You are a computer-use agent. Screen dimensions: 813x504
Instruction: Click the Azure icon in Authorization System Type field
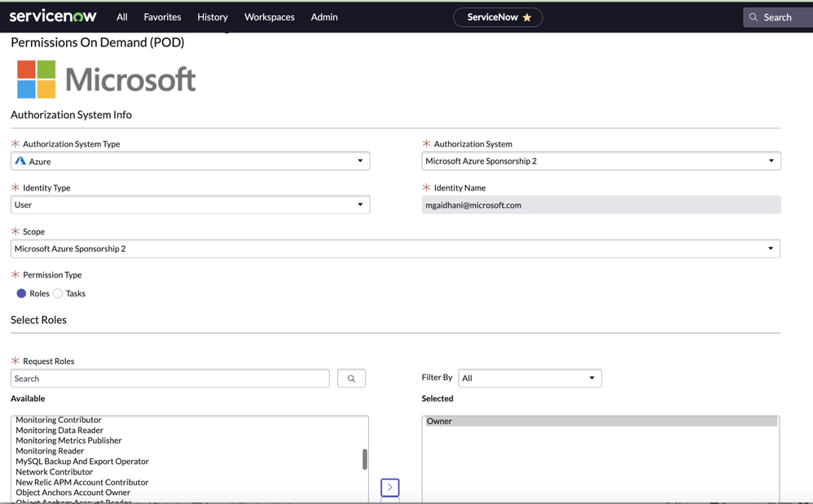pyautogui.click(x=23, y=160)
